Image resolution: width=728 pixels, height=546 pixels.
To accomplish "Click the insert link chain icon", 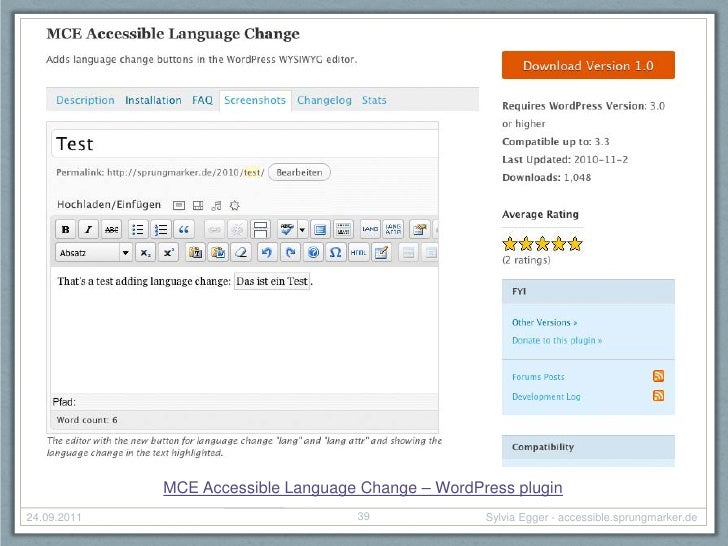I will [214, 229].
